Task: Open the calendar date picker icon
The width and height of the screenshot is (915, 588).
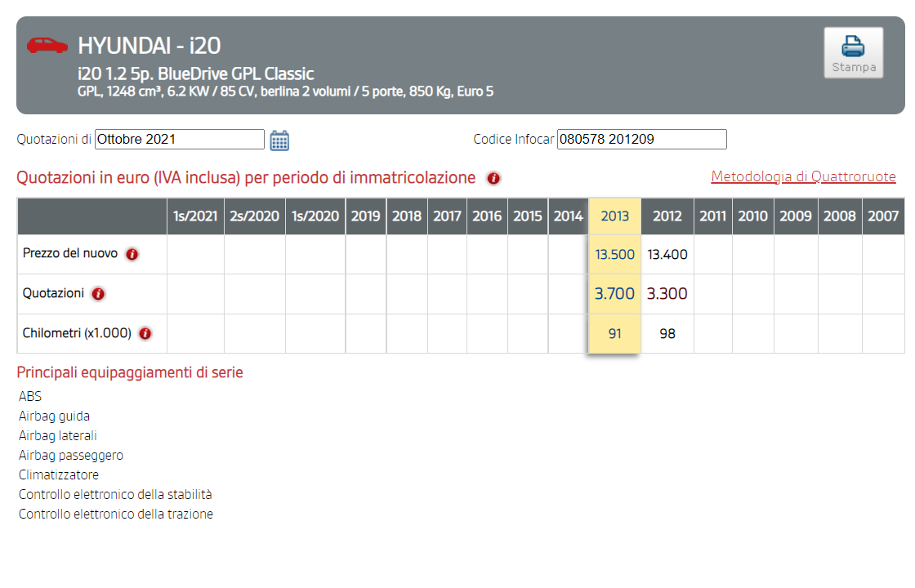Action: point(279,140)
